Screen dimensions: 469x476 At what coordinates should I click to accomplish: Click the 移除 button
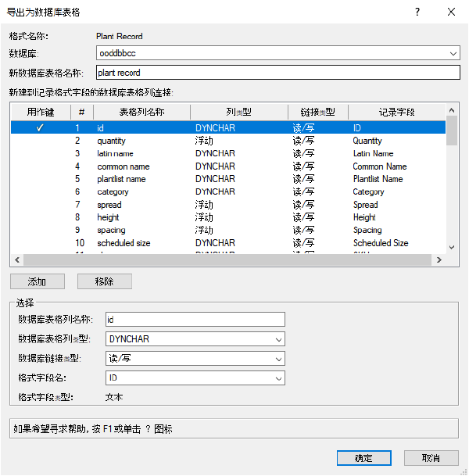pos(104,281)
